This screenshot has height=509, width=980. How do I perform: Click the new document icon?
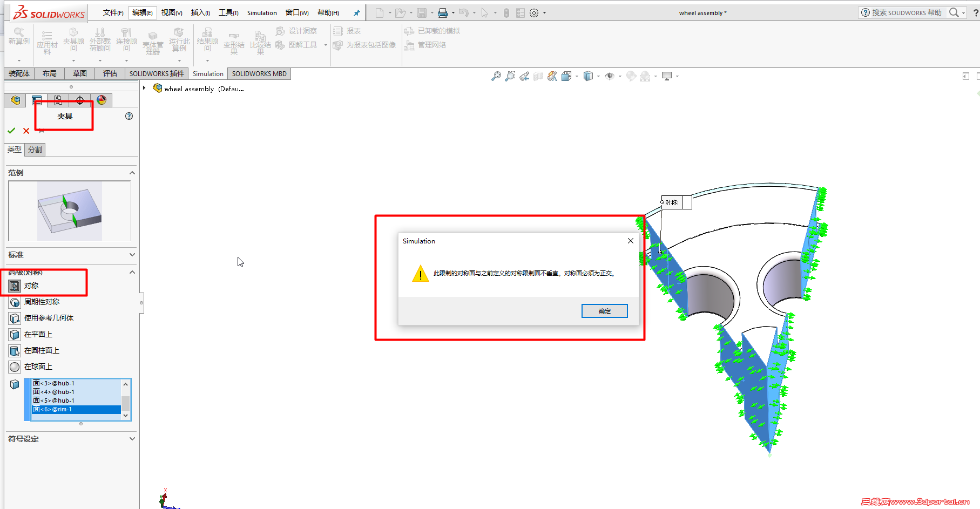pyautogui.click(x=380, y=13)
